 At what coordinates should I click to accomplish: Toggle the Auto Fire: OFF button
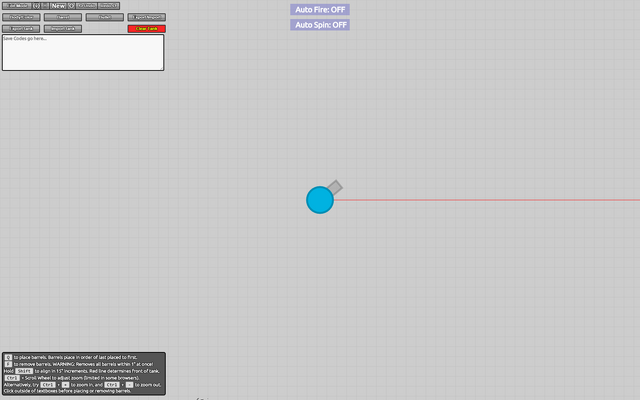click(x=320, y=9)
